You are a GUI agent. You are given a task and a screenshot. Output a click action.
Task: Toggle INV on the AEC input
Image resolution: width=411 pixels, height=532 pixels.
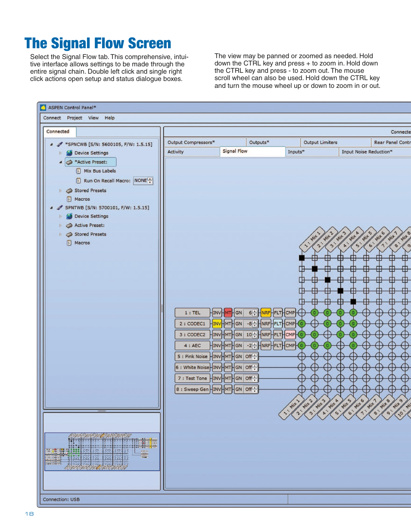coord(217,345)
